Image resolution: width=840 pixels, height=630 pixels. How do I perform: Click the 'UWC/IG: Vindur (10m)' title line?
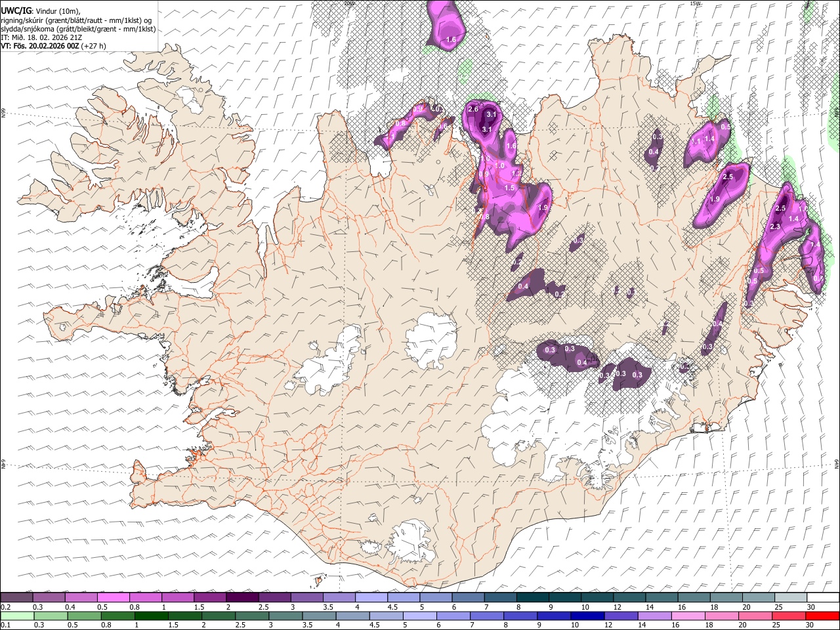[x=41, y=10]
